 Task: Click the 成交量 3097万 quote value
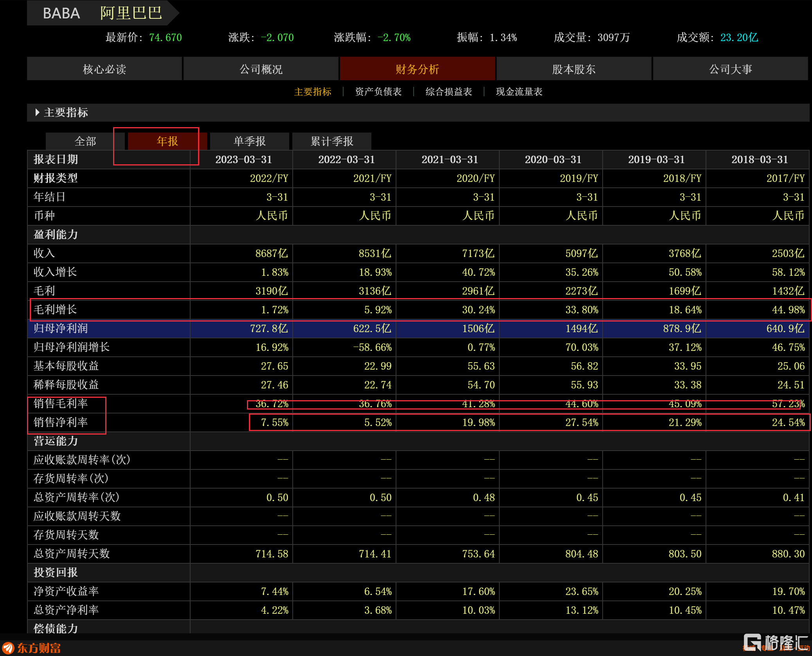614,38
